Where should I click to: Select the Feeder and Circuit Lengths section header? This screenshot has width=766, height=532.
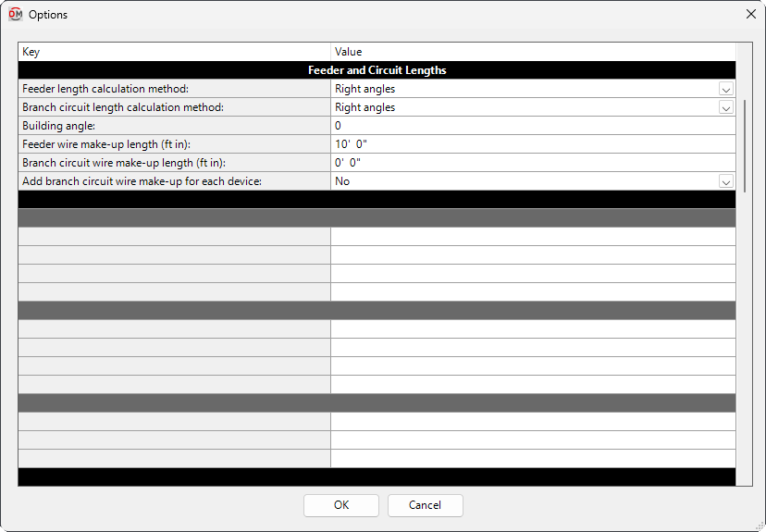click(x=377, y=70)
